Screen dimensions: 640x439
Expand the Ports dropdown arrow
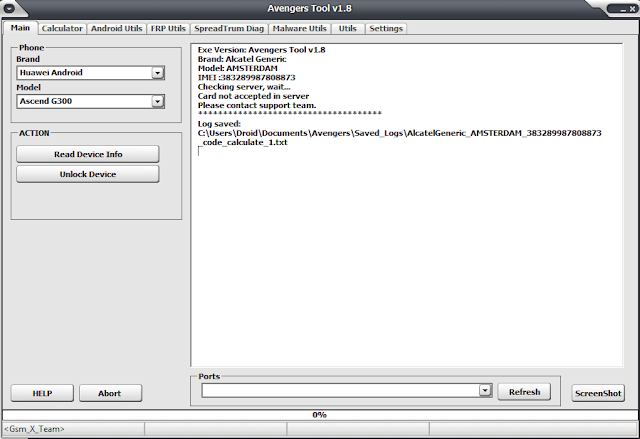click(x=485, y=390)
